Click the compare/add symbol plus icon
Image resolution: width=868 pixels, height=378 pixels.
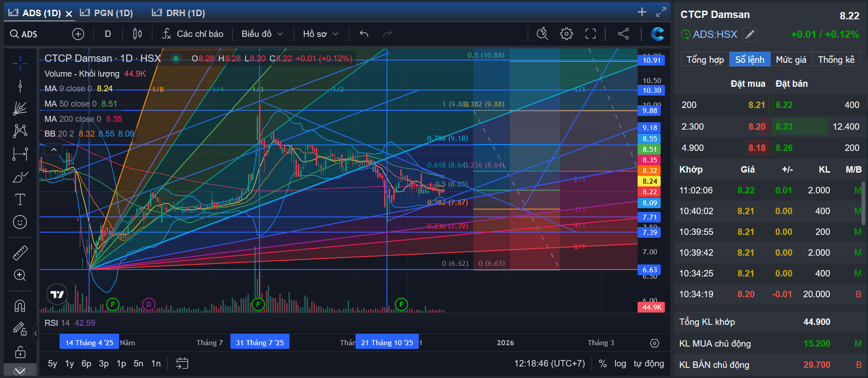[78, 34]
